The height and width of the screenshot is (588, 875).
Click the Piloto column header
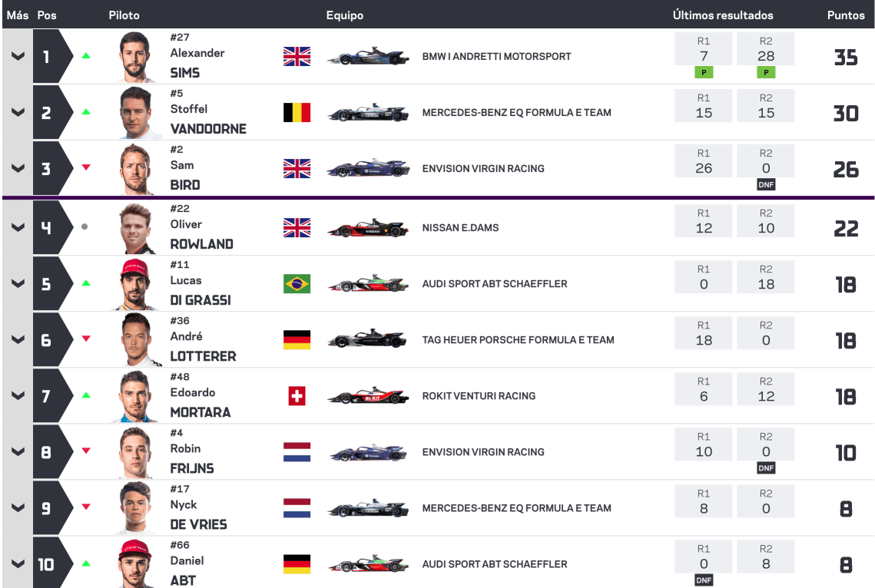click(124, 15)
